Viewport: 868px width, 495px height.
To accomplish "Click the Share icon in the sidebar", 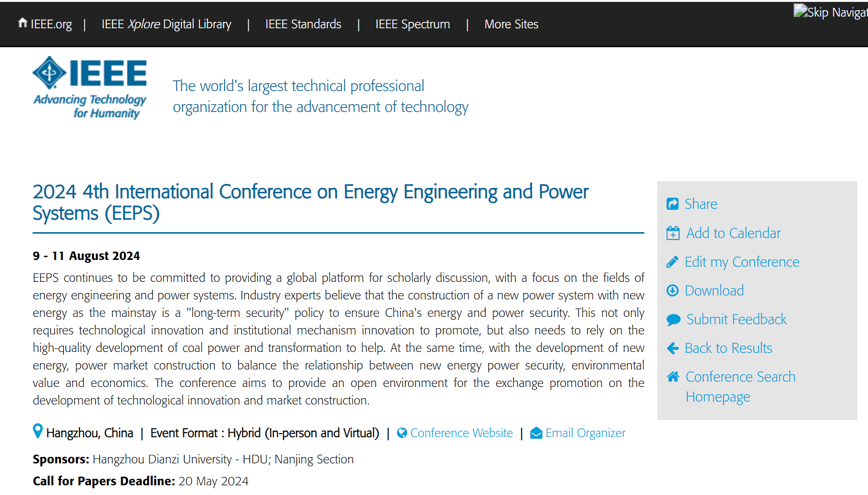I will click(x=673, y=204).
